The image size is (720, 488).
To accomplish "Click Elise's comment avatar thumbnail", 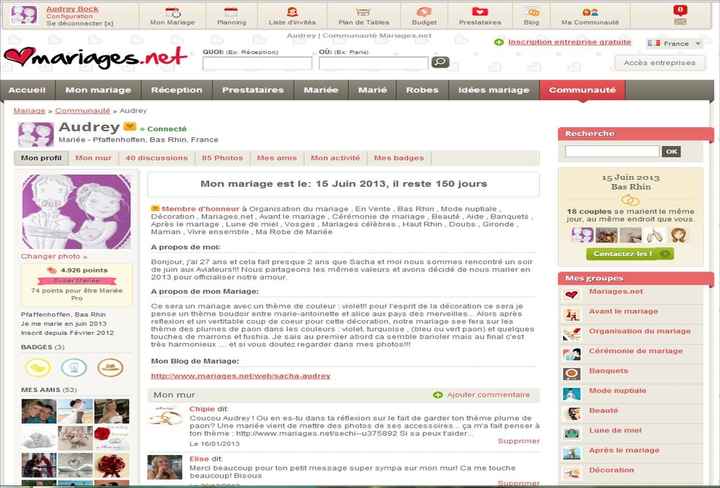I will pos(164,467).
